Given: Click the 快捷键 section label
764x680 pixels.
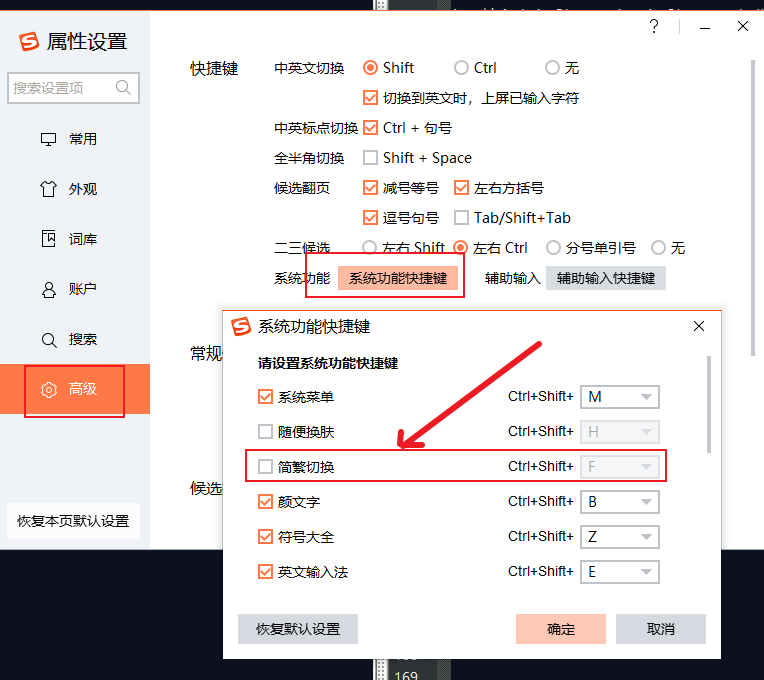Looking at the screenshot, I should 214,69.
